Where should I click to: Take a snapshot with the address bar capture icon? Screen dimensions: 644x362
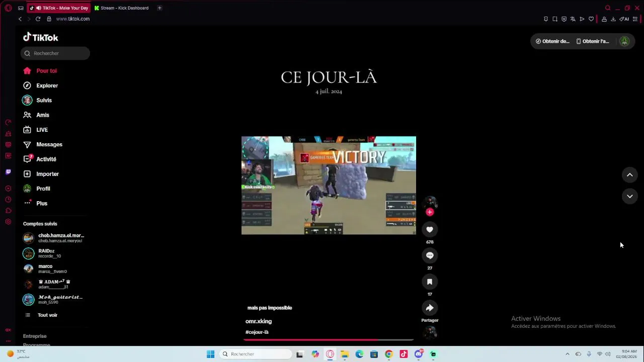(555, 19)
